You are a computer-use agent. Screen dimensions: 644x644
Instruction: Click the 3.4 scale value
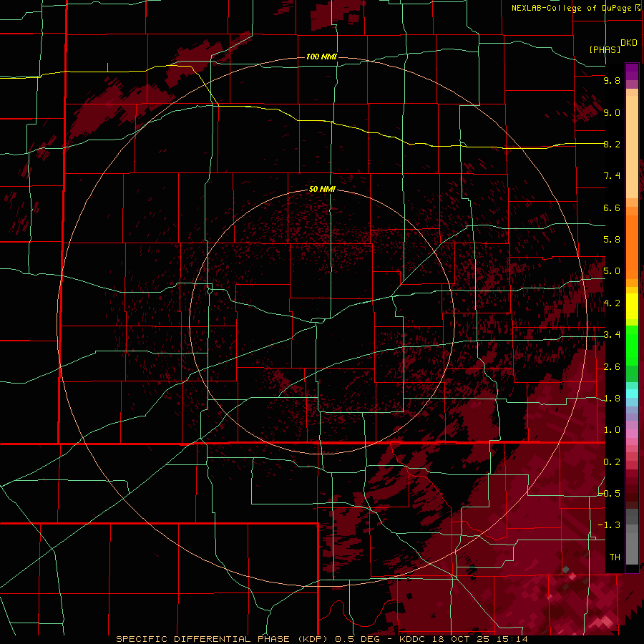pyautogui.click(x=612, y=335)
